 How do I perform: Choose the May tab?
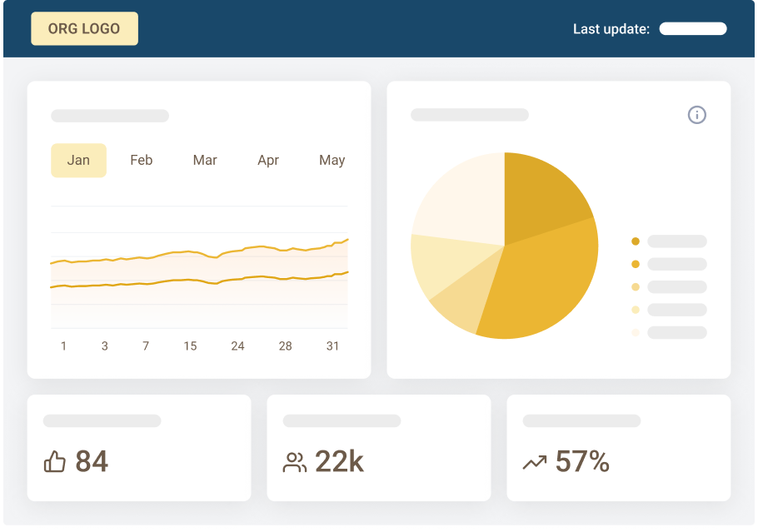point(332,160)
